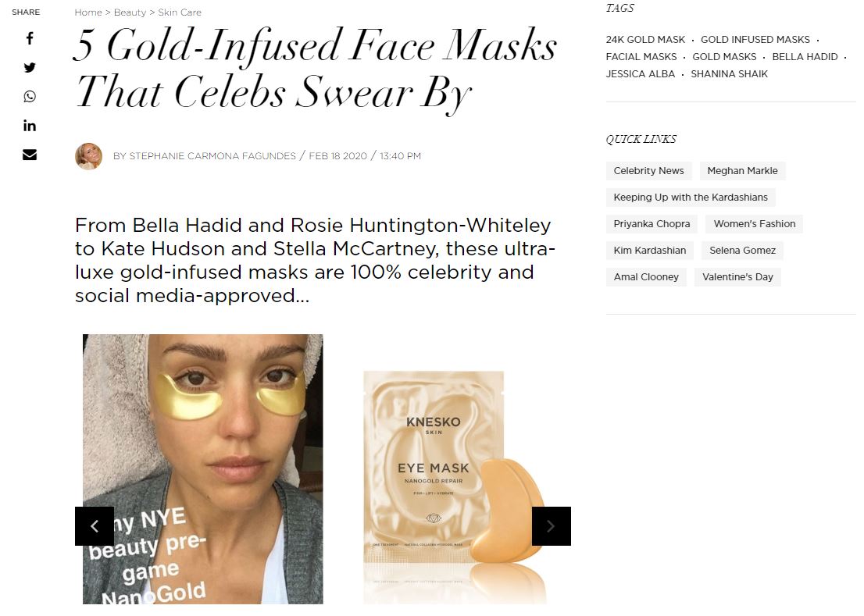The height and width of the screenshot is (616, 864).
Task: Share article via Twitter bird icon
Action: pos(30,67)
